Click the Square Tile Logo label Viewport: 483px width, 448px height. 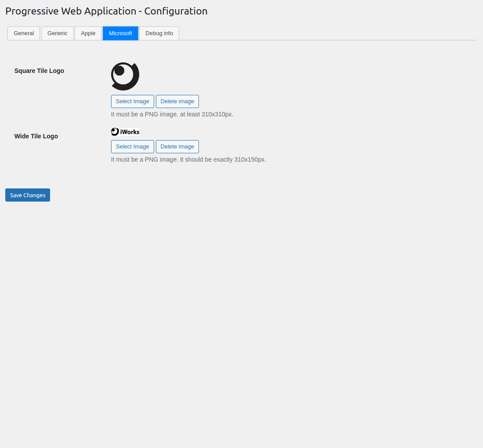point(39,71)
